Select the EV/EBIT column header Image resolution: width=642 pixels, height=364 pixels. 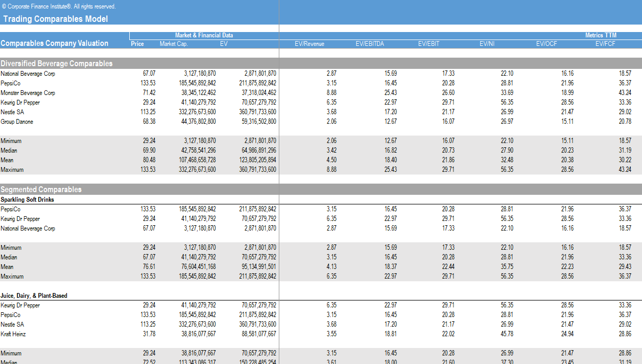(x=428, y=44)
